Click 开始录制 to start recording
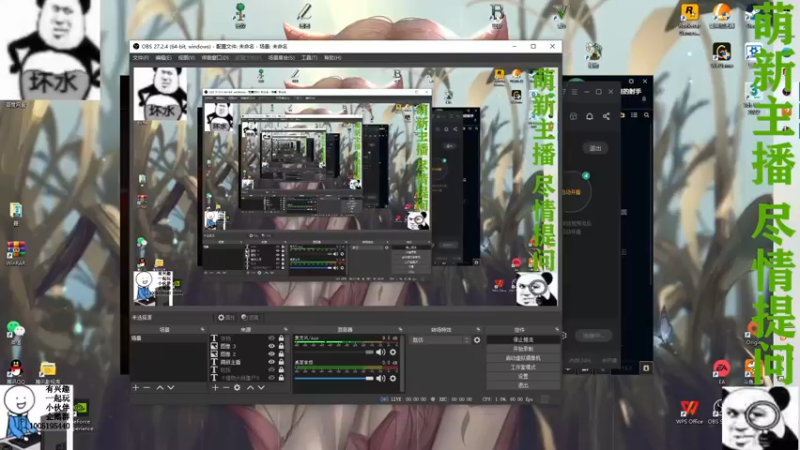Image resolution: width=800 pixels, height=450 pixels. pyautogui.click(x=523, y=349)
